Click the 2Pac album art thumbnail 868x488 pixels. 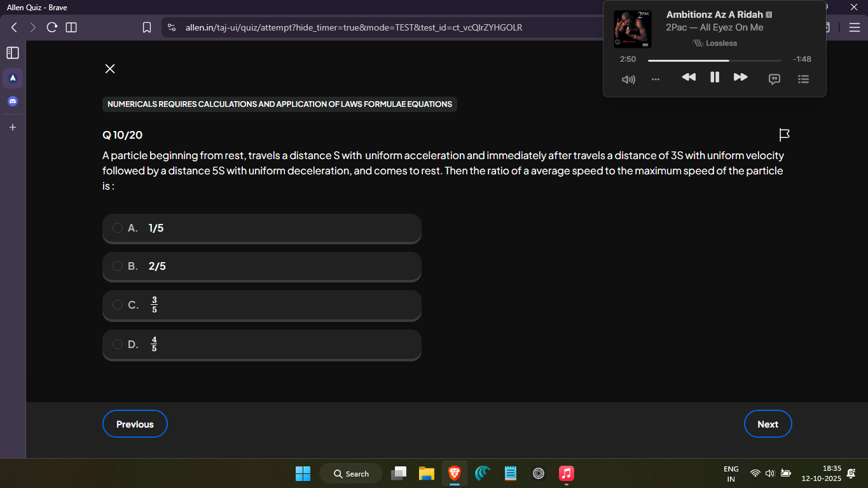[633, 29]
